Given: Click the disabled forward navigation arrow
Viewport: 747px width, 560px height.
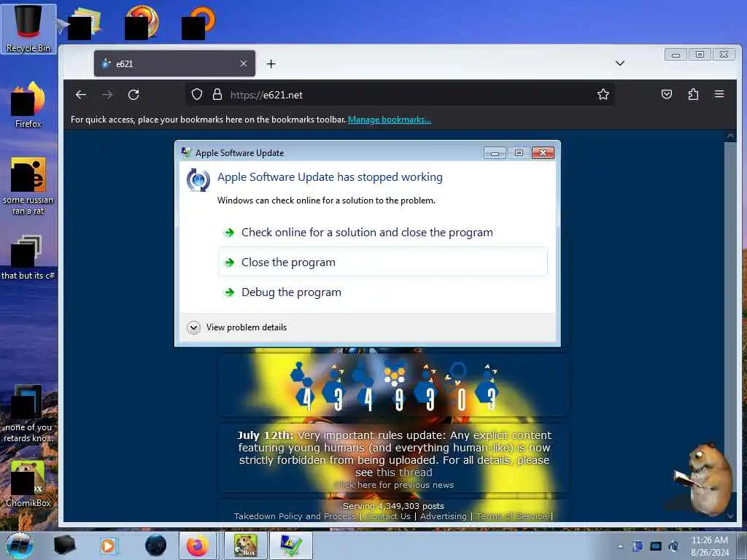Looking at the screenshot, I should pyautogui.click(x=107, y=95).
